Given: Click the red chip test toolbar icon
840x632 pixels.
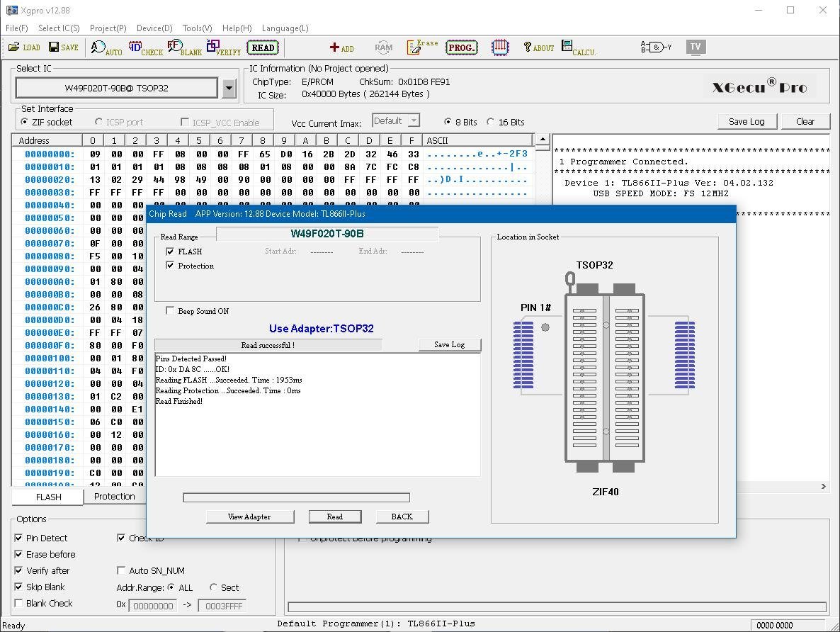Looking at the screenshot, I should click(x=500, y=47).
